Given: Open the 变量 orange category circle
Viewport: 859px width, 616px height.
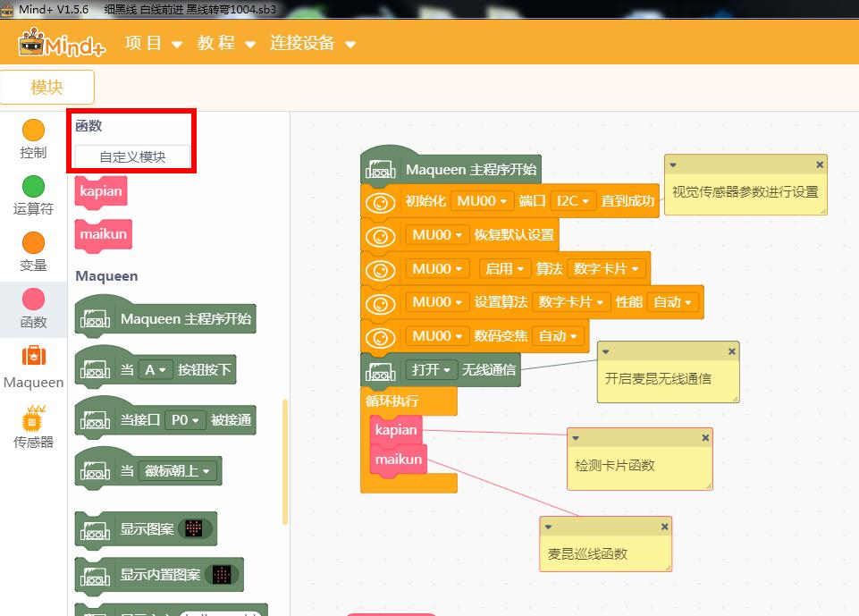Looking at the screenshot, I should coord(33,243).
